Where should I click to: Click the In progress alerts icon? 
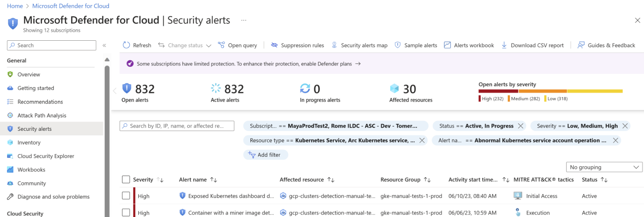[305, 88]
